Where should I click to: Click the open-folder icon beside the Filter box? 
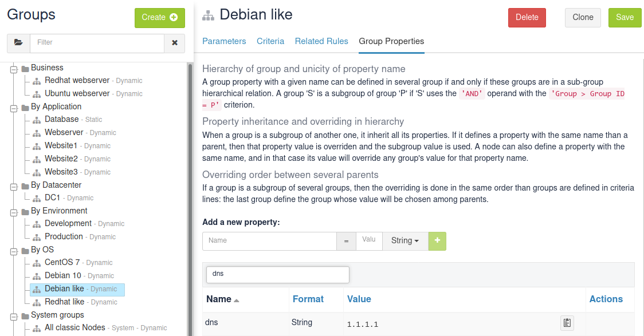(18, 43)
